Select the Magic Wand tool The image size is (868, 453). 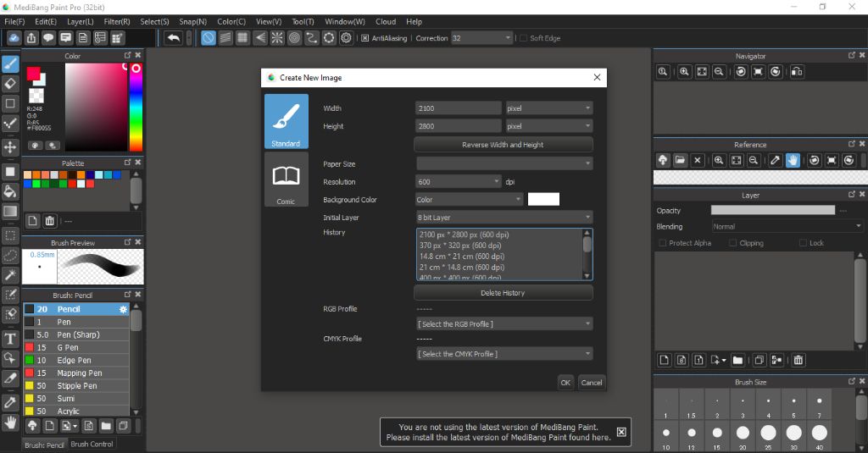(x=10, y=275)
